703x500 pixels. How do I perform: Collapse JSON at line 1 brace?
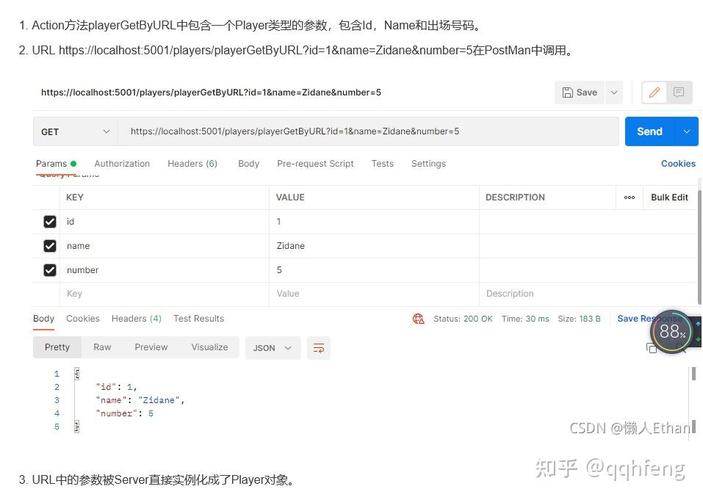(77, 374)
